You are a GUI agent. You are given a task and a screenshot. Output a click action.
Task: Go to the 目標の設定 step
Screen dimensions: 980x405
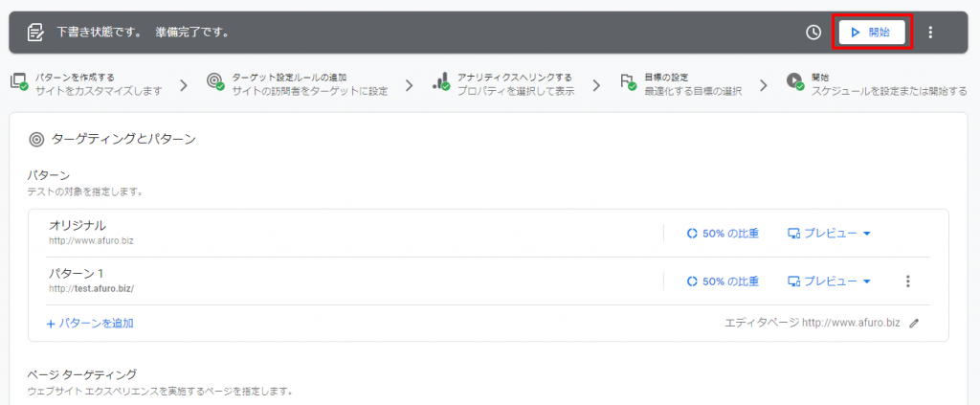(x=680, y=84)
